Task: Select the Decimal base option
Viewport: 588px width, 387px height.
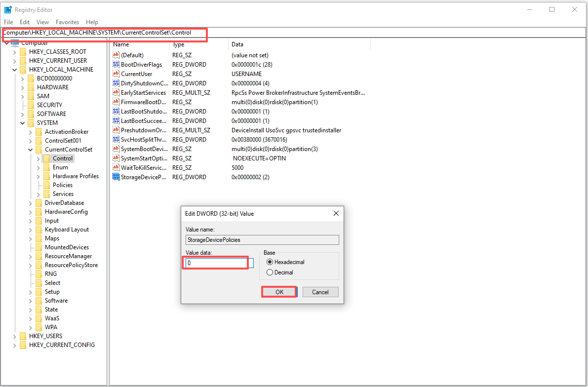Action: tap(270, 272)
